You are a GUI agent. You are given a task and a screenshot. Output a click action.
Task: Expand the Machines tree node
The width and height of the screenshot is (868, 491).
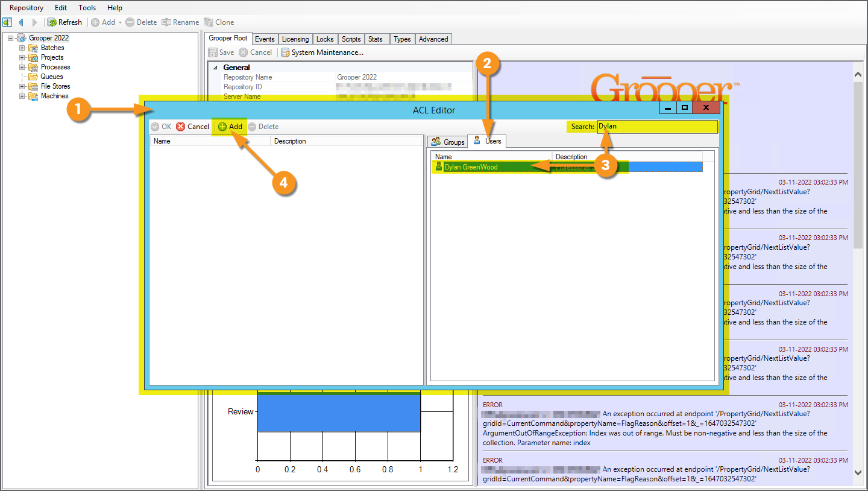[22, 96]
